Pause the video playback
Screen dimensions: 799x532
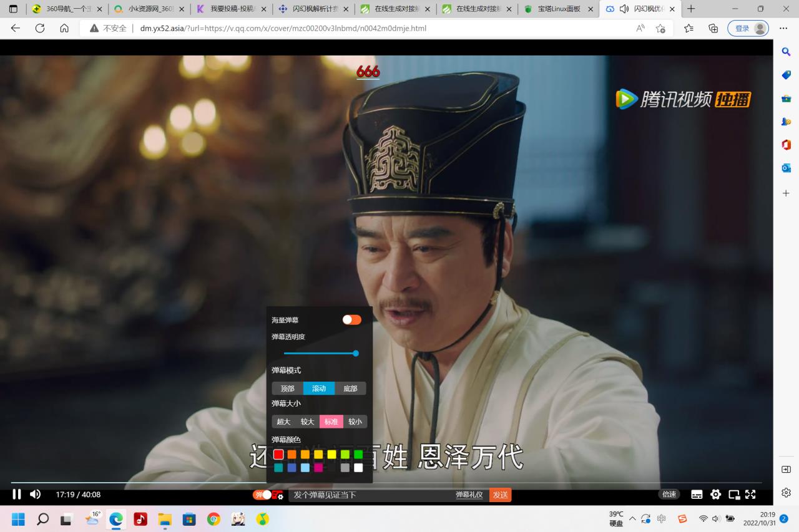(17, 495)
